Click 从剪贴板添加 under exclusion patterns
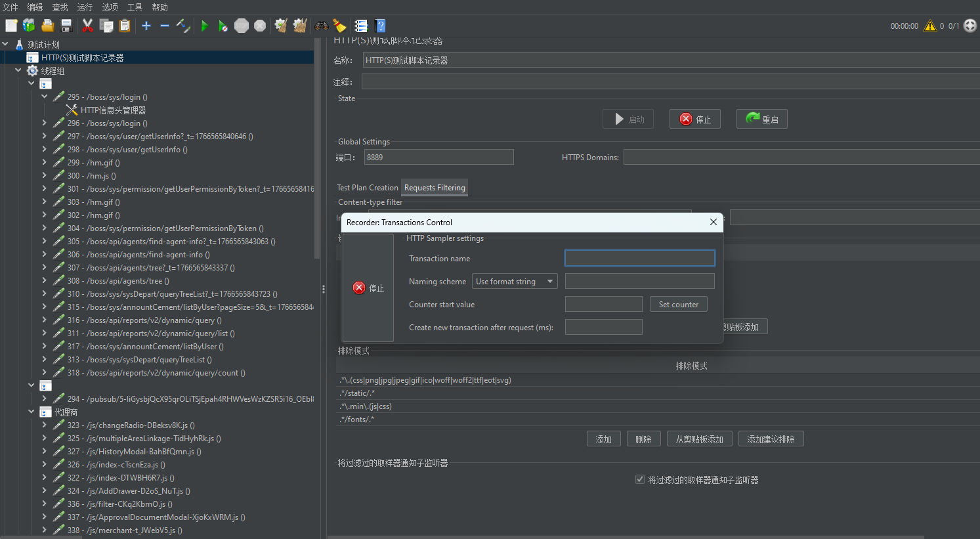Viewport: 980px width, 539px height. [700, 439]
